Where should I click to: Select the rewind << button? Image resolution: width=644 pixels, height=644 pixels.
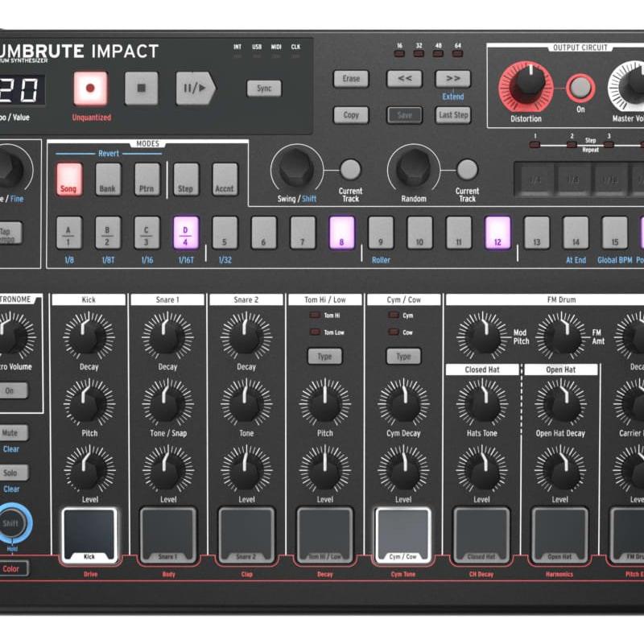click(x=405, y=78)
